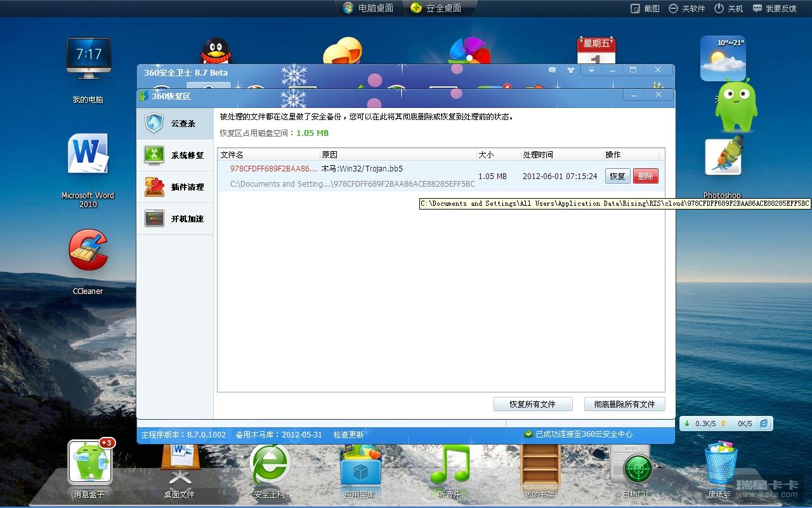Go to the 开机加速 sidebar section

pos(175,218)
